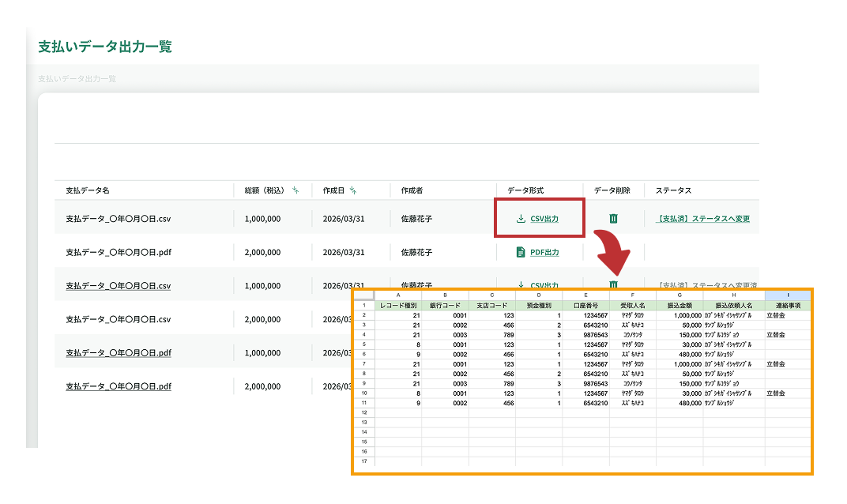Select csv file name in row totaling 2,000,000

tap(119, 319)
